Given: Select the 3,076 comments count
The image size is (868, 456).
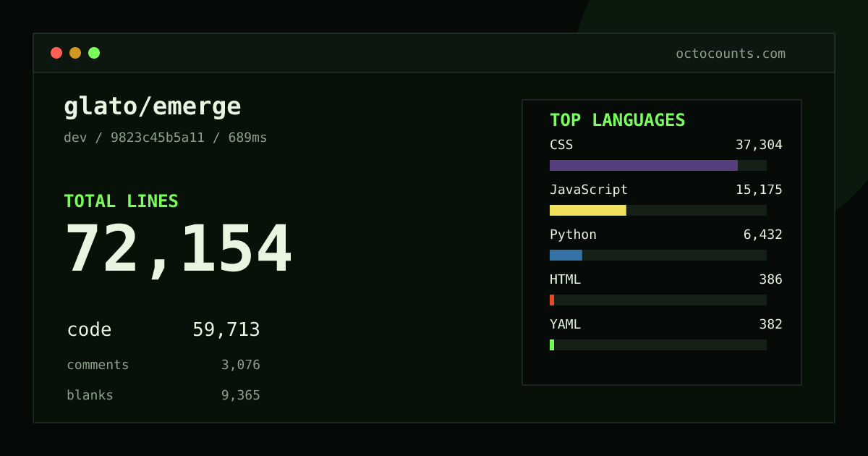Looking at the screenshot, I should 241,365.
